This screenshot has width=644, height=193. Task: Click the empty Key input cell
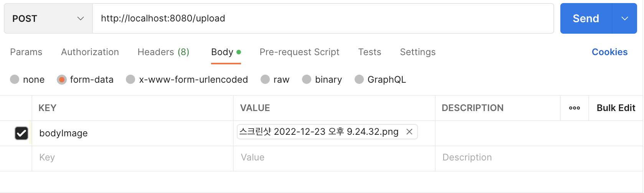pyautogui.click(x=132, y=158)
